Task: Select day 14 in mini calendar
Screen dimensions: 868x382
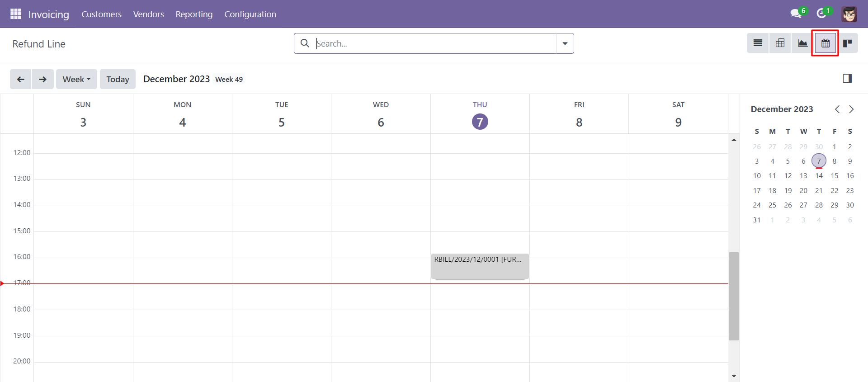Action: coord(819,176)
